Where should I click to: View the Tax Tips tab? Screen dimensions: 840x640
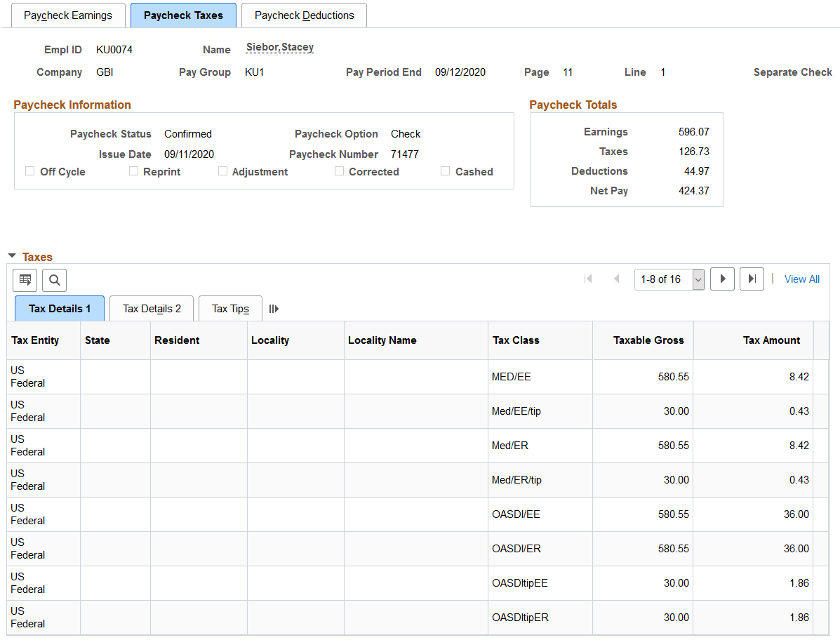pos(229,308)
